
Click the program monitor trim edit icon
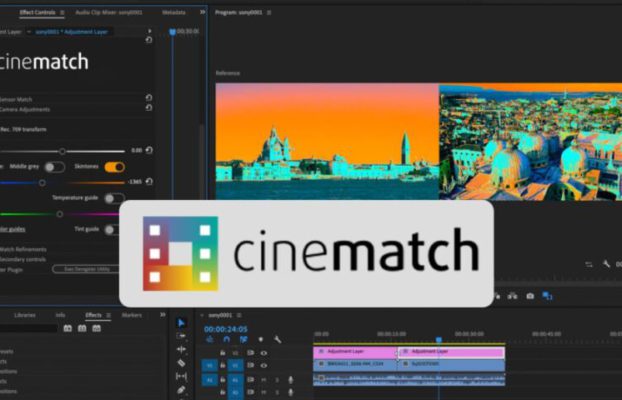point(512,296)
